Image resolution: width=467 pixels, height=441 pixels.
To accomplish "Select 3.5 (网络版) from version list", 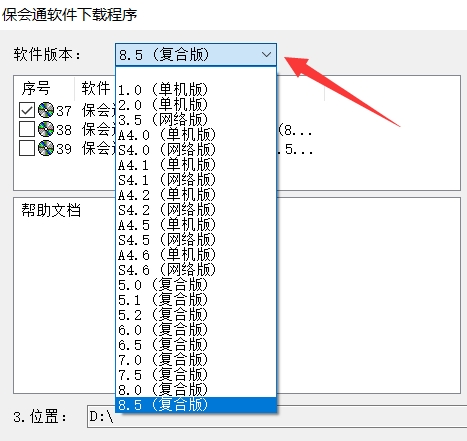I will click(196, 119).
